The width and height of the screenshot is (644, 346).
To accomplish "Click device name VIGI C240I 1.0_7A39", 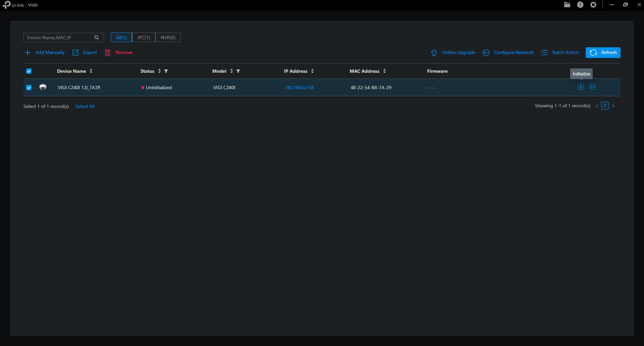I will 79,88.
